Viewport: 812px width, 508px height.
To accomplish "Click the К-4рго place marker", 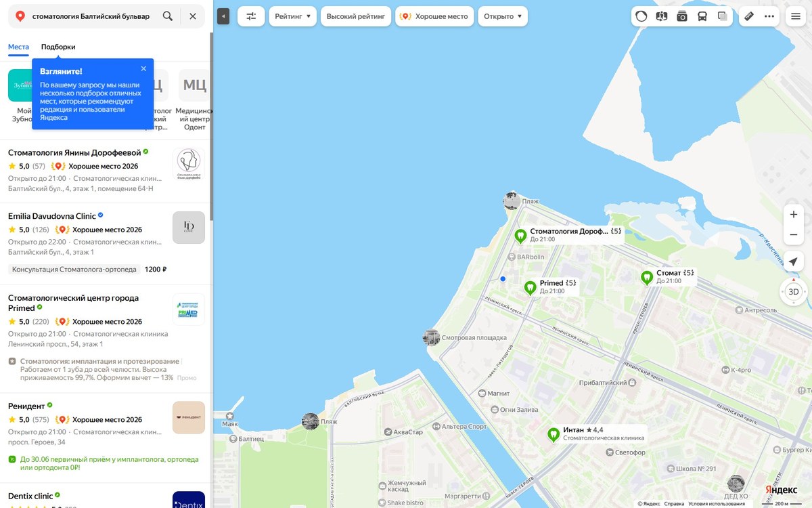I will pos(725,370).
